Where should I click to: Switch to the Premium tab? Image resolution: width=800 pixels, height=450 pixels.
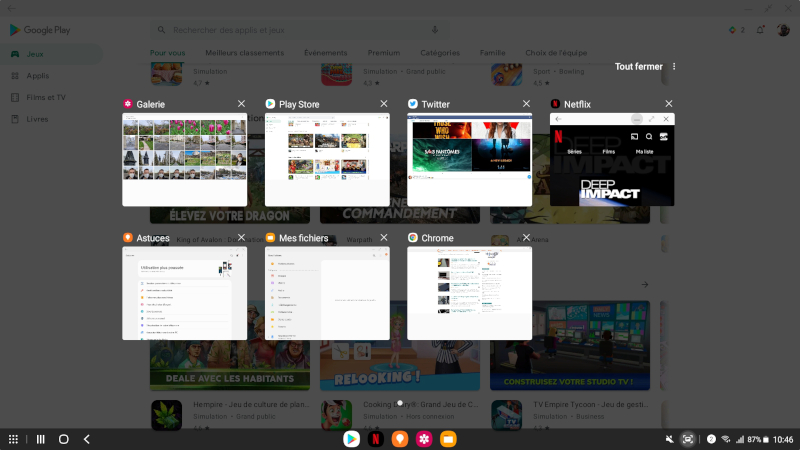pyautogui.click(x=384, y=53)
